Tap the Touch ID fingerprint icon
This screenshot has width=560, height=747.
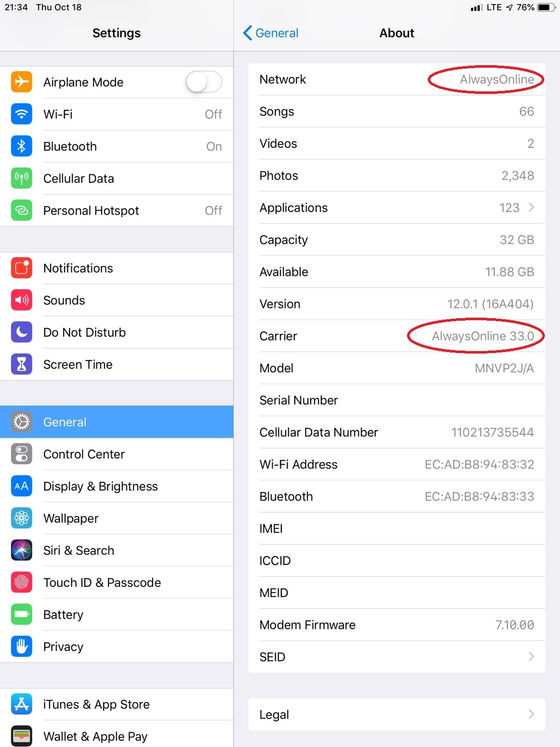coord(22,582)
